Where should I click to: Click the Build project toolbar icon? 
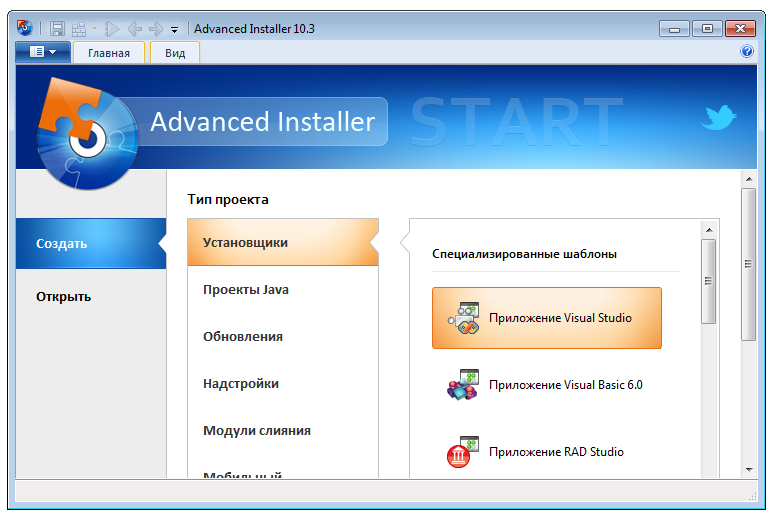(x=79, y=29)
